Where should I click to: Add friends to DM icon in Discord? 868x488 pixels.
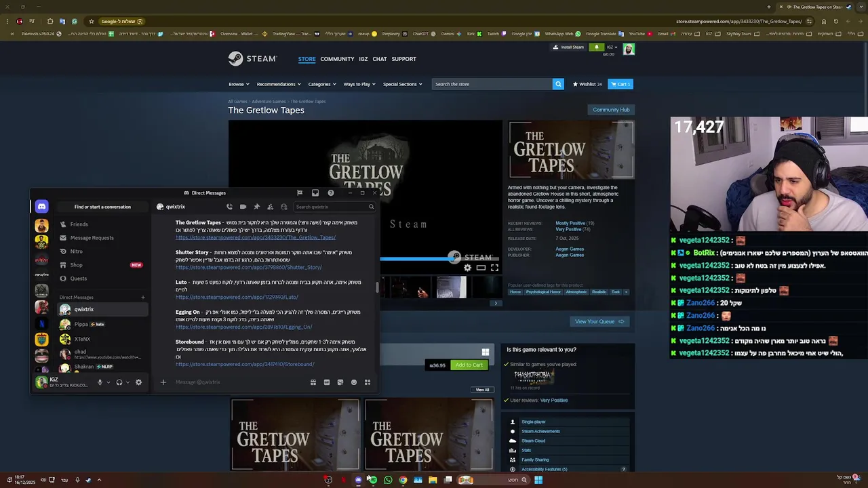(270, 207)
